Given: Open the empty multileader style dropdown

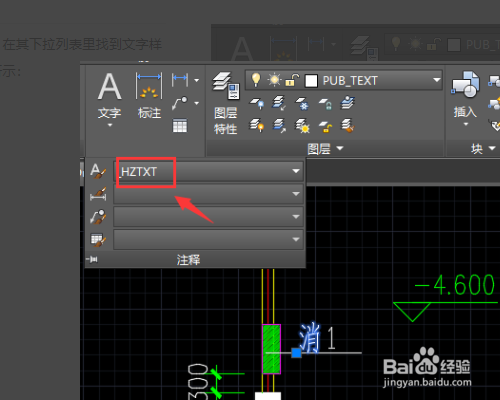Looking at the screenshot, I should coord(295,217).
